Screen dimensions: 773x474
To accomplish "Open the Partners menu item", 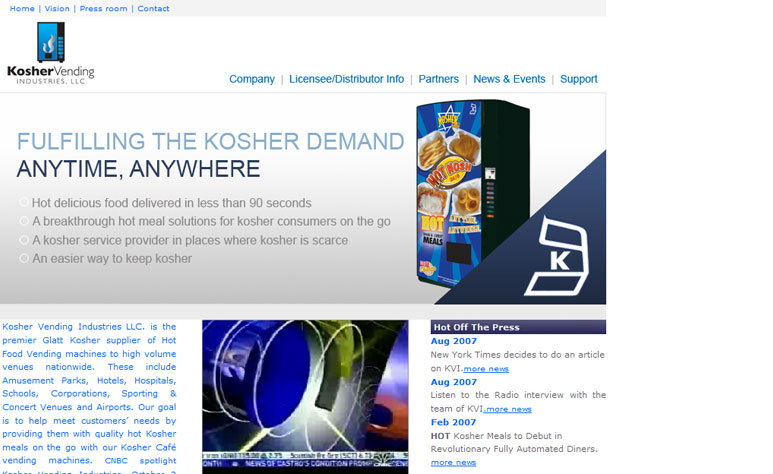I will click(x=438, y=79).
